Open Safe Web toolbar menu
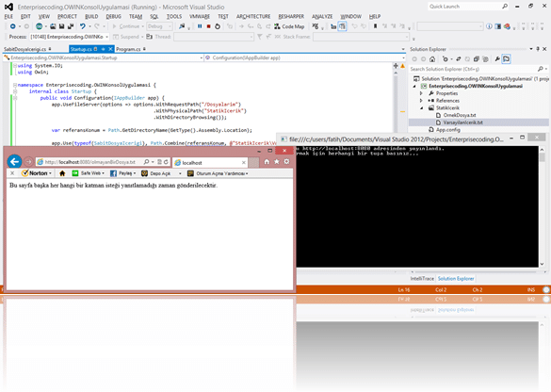This screenshot has height=392, width=551. [89, 173]
